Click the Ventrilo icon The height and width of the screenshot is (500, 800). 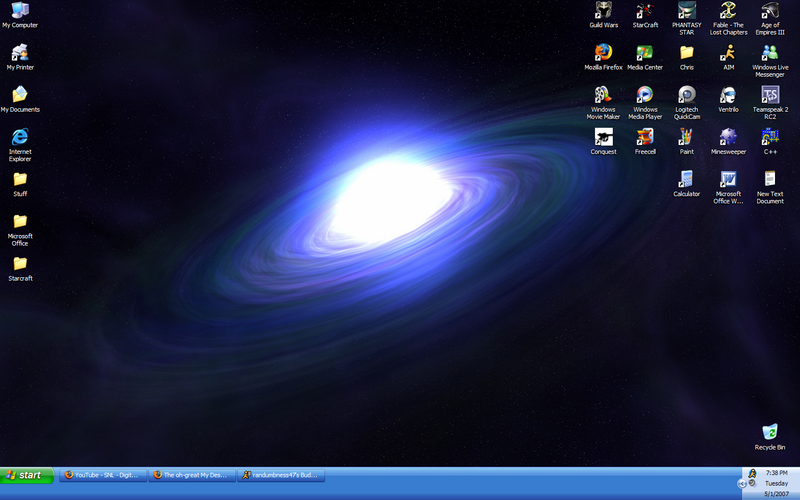(x=729, y=99)
